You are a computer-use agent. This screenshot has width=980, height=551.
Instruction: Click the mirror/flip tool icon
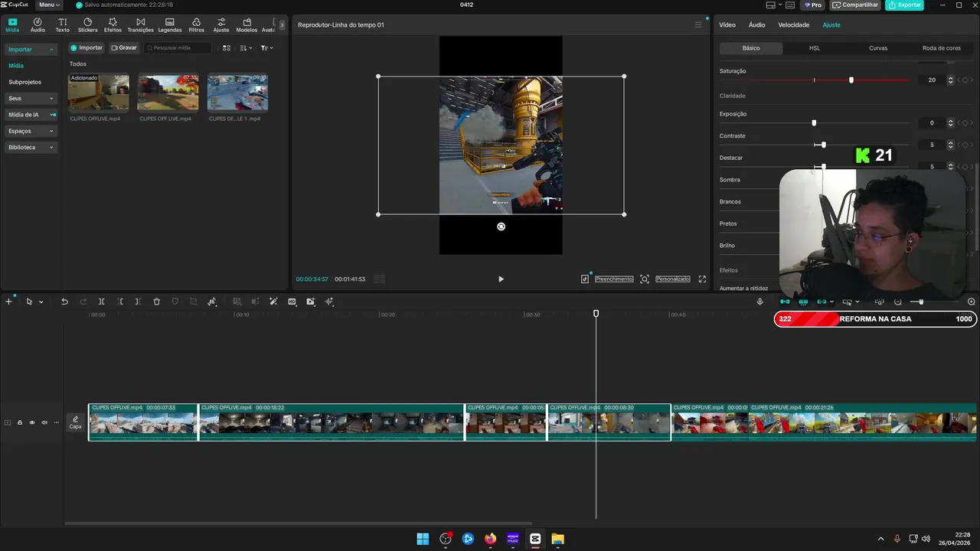[212, 302]
